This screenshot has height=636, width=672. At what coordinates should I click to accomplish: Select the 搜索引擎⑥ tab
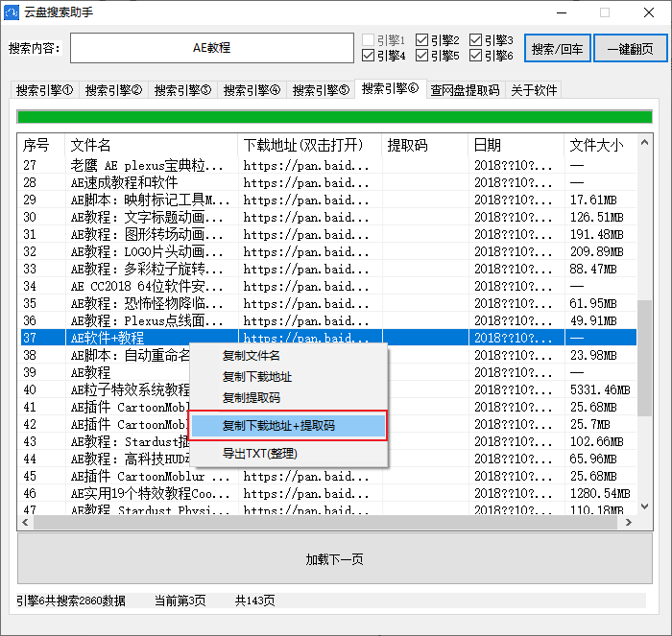[x=390, y=88]
